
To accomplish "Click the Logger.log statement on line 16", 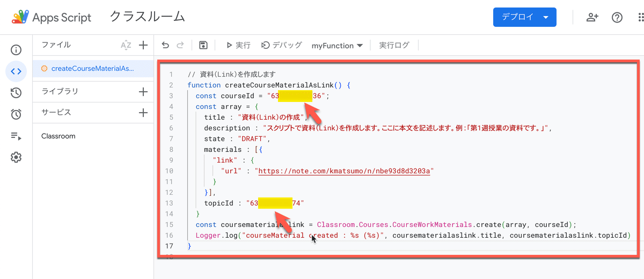I will point(413,235).
